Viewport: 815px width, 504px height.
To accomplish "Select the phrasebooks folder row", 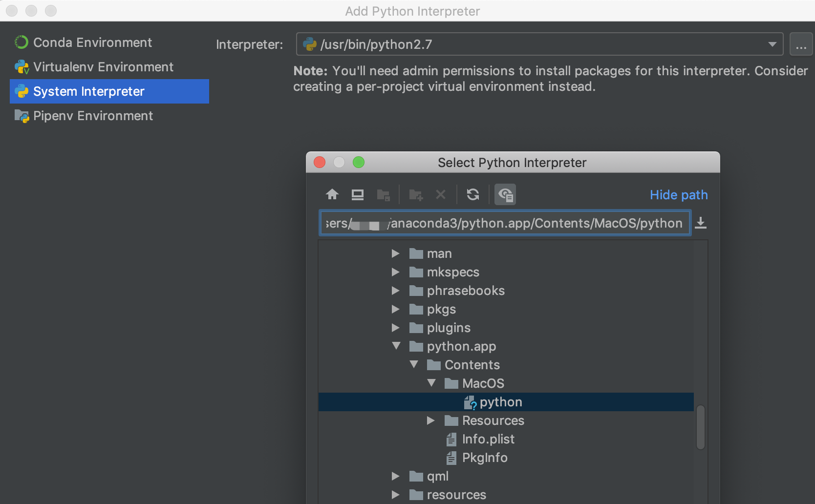I will coord(506,291).
